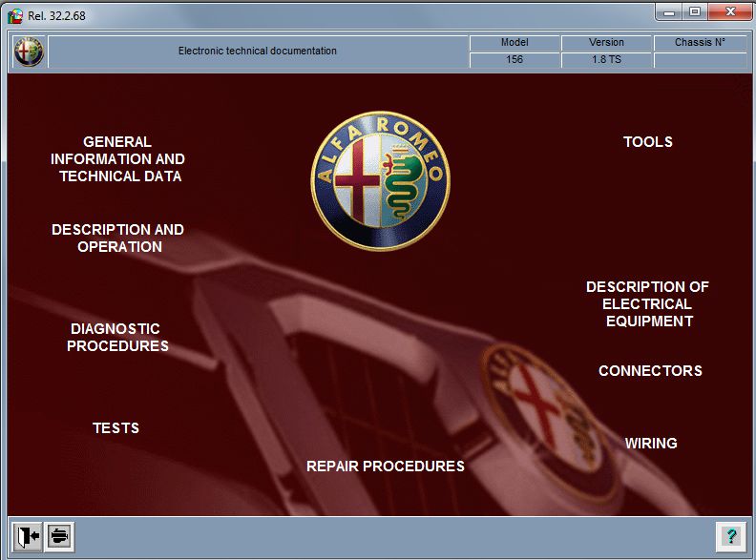Open the Tests section

tap(115, 428)
